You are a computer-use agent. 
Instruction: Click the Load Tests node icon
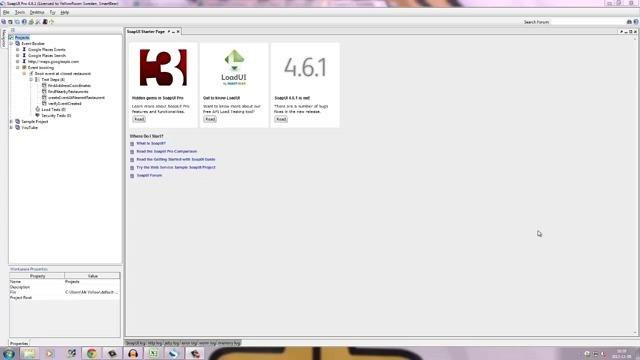point(38,109)
